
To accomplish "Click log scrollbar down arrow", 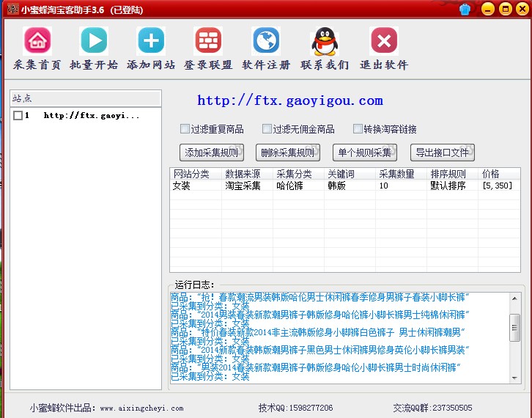I will (514, 378).
